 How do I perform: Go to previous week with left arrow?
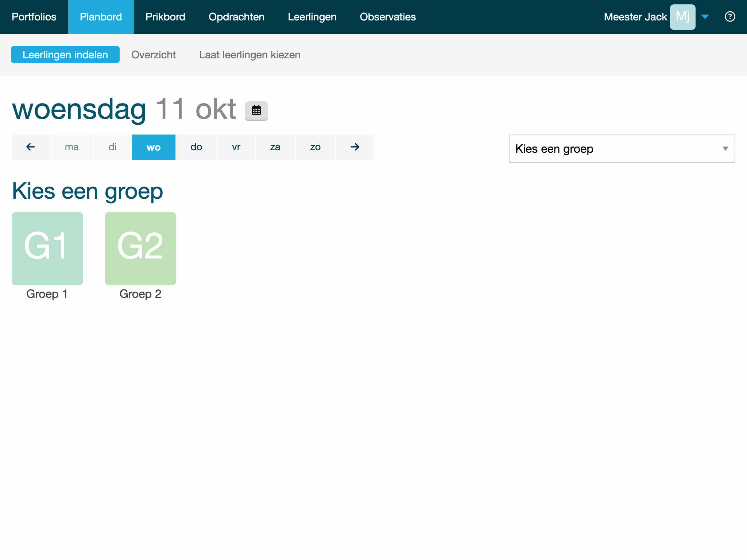[31, 147]
